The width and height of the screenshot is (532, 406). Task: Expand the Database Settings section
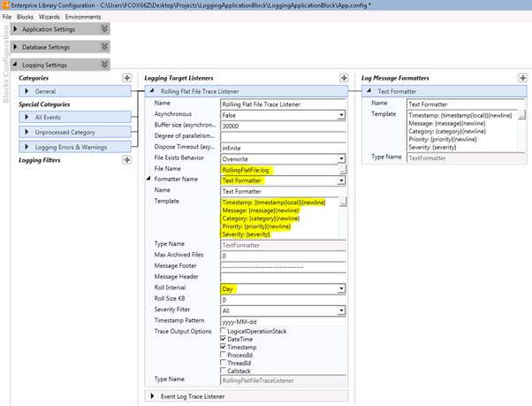click(x=15, y=47)
